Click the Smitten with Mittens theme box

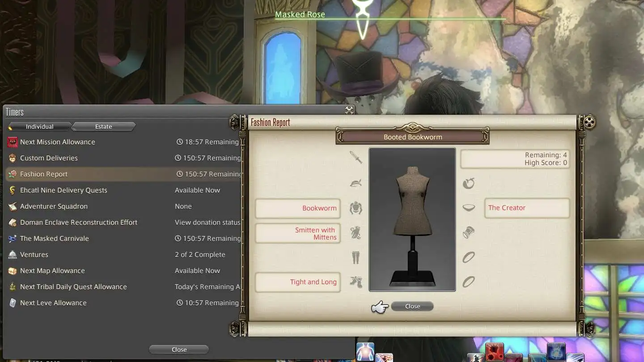pyautogui.click(x=298, y=233)
